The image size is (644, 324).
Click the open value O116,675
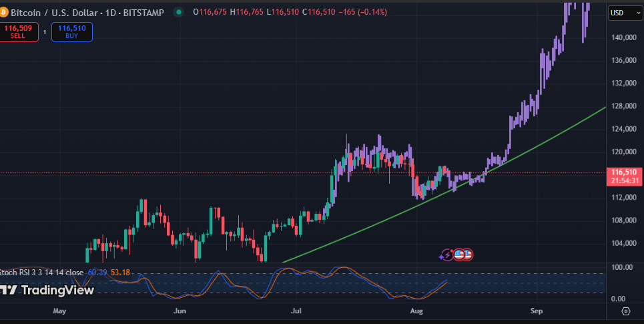(210, 12)
